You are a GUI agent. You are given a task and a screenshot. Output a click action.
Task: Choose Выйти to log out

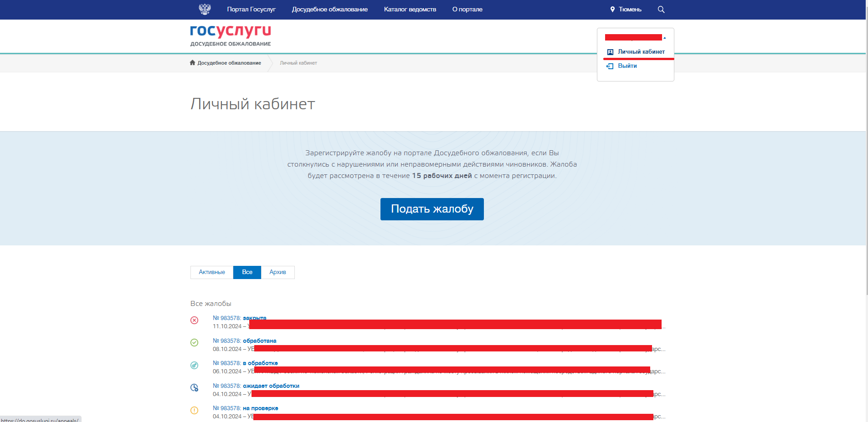pos(627,66)
